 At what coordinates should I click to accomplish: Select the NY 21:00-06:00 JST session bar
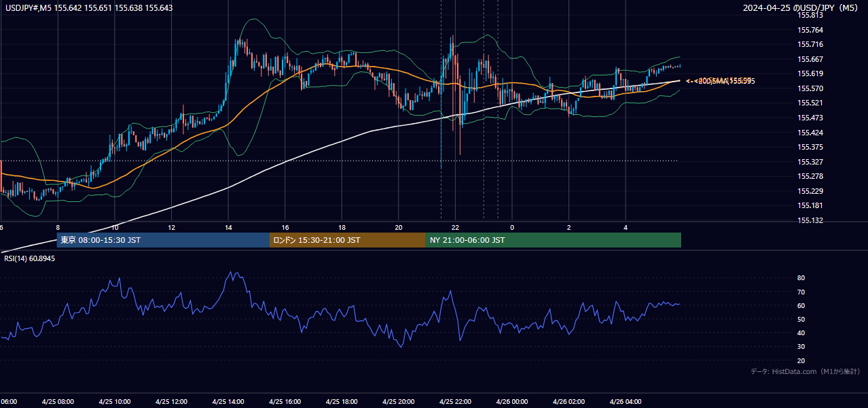pyautogui.click(x=554, y=240)
